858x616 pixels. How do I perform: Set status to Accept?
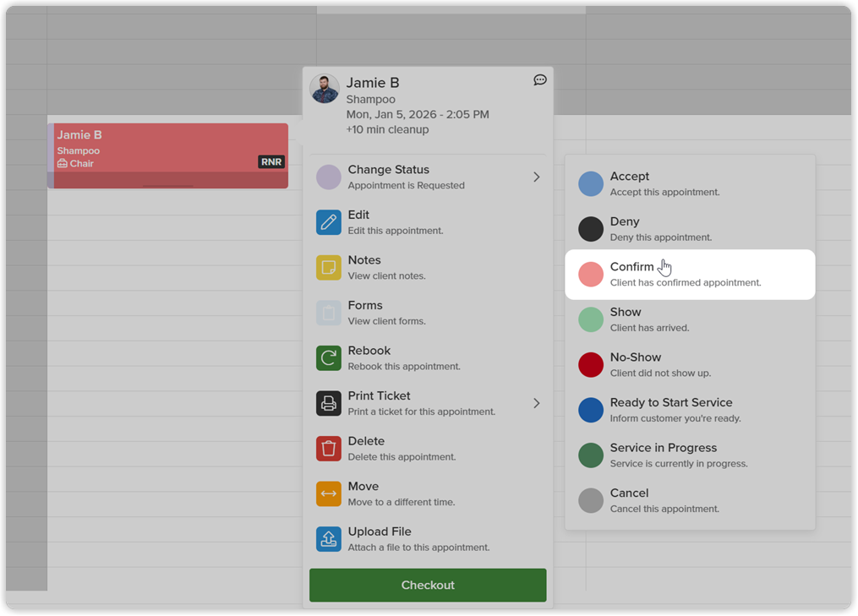coord(690,184)
